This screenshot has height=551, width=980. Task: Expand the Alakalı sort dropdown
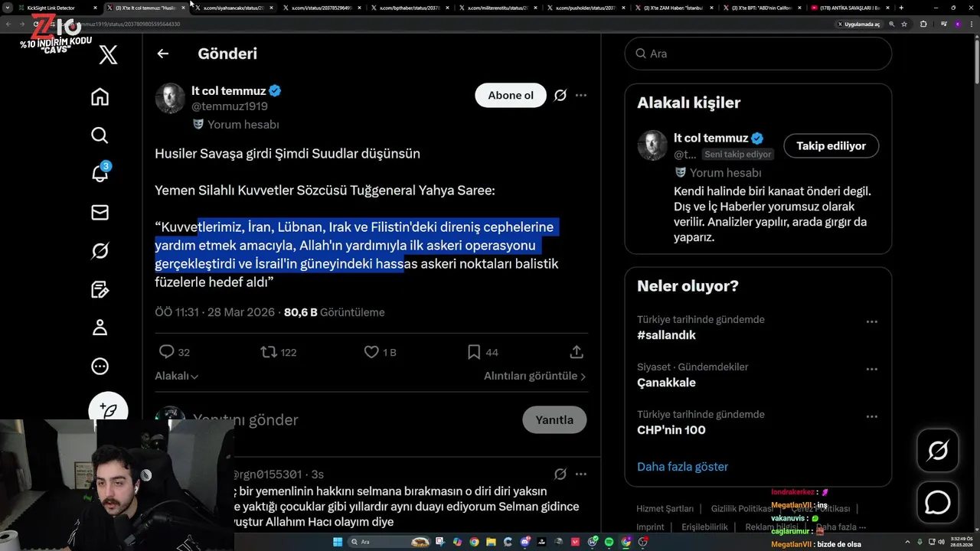tap(177, 376)
